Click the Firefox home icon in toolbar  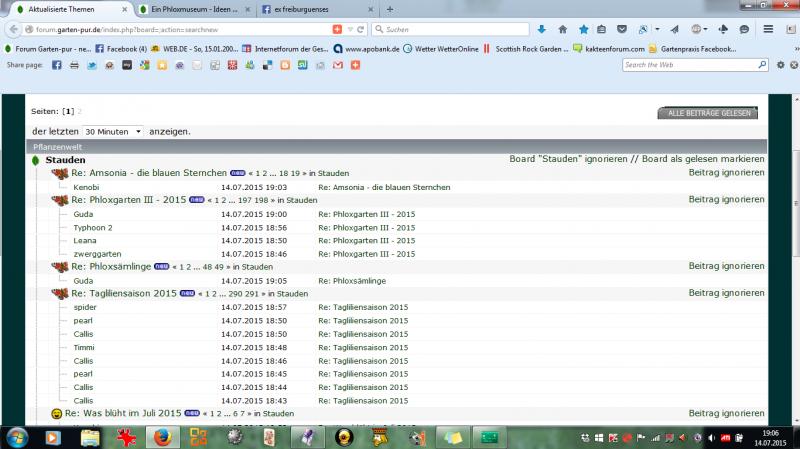click(562, 29)
